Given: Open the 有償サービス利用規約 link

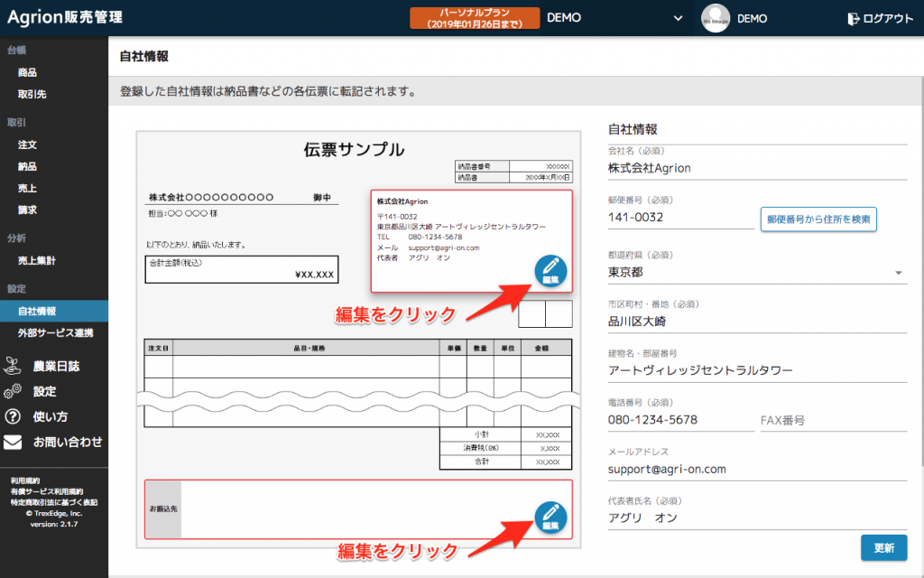Looking at the screenshot, I should coord(47,491).
